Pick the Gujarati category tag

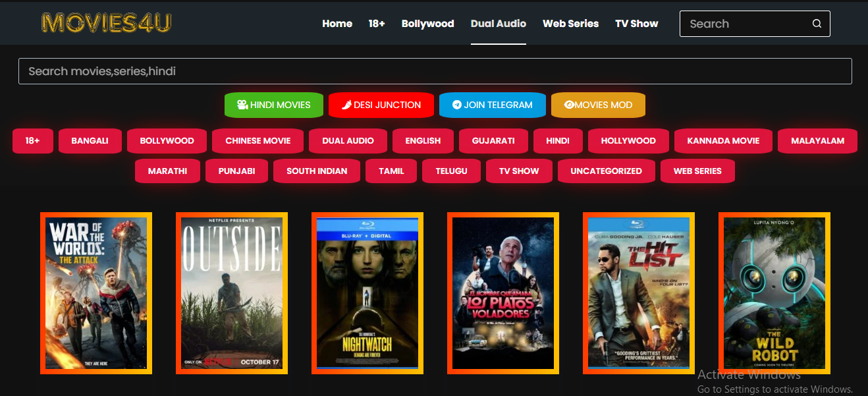(x=493, y=140)
